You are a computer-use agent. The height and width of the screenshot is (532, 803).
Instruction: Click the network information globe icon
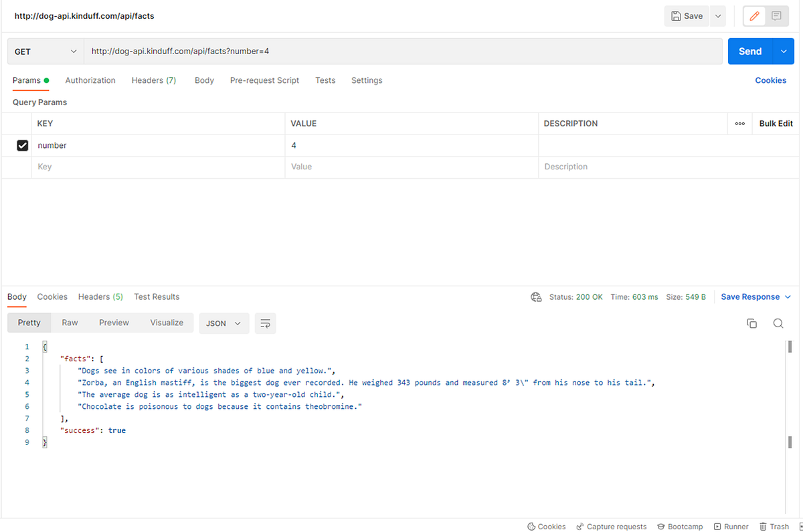click(x=536, y=296)
